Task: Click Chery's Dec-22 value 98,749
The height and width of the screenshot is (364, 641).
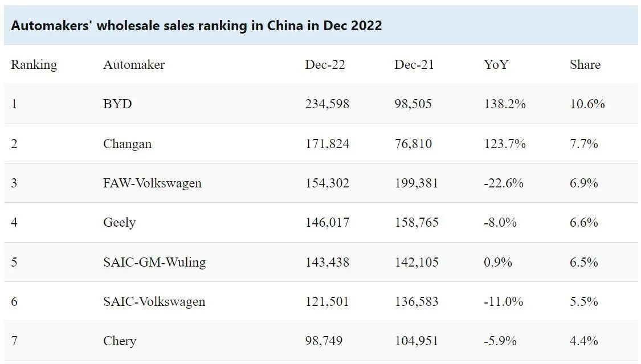Action: click(x=323, y=341)
